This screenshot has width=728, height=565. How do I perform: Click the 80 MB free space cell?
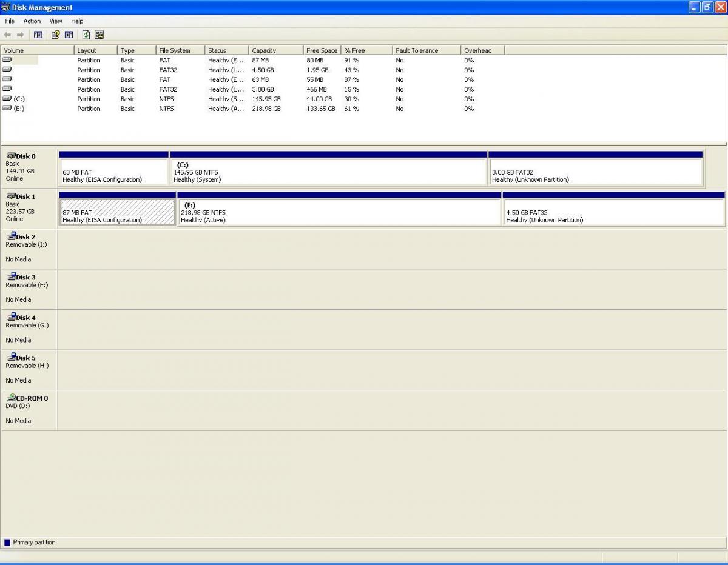pos(315,60)
